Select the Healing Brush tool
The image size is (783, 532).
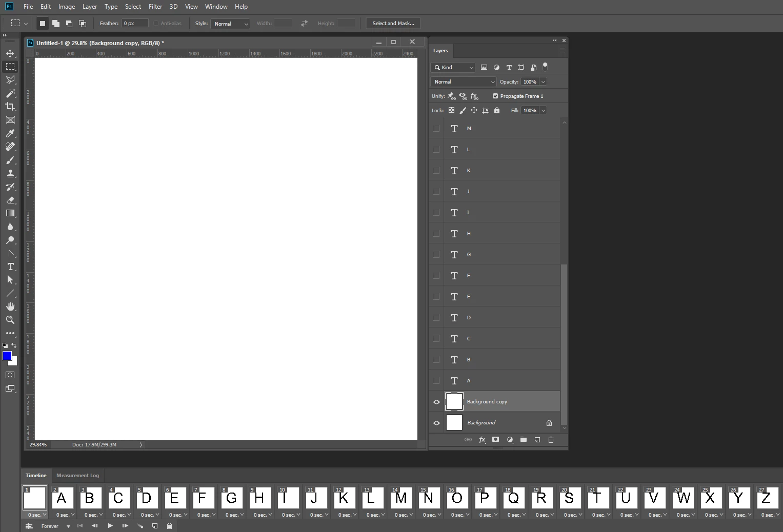[10, 147]
